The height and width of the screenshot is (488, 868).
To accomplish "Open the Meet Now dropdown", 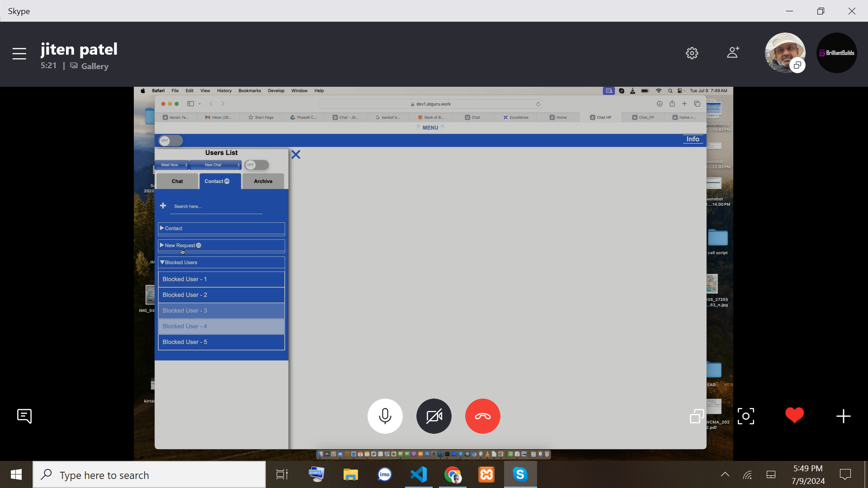I will 172,165.
